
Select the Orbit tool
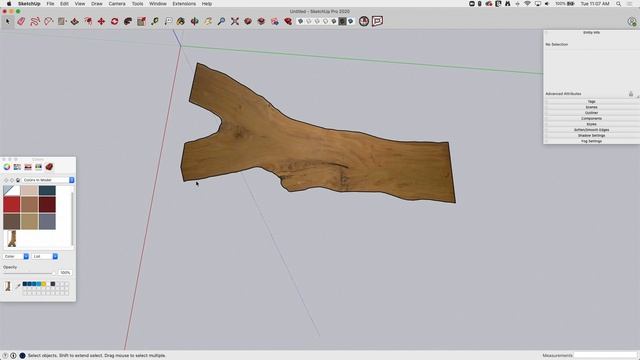pyautogui.click(x=195, y=21)
